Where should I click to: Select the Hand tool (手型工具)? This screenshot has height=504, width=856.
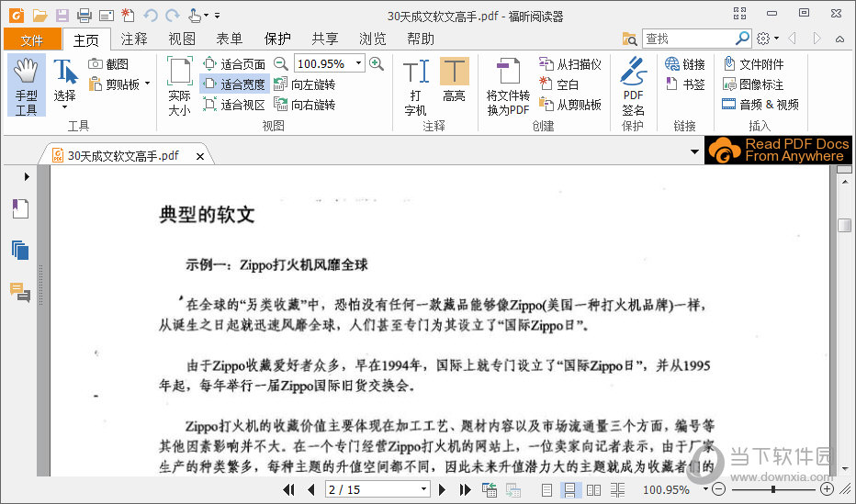(27, 85)
